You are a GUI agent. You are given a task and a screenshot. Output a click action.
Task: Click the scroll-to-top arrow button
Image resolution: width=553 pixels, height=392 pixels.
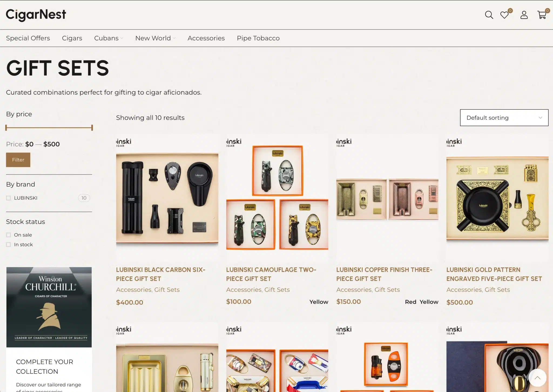[x=537, y=378]
